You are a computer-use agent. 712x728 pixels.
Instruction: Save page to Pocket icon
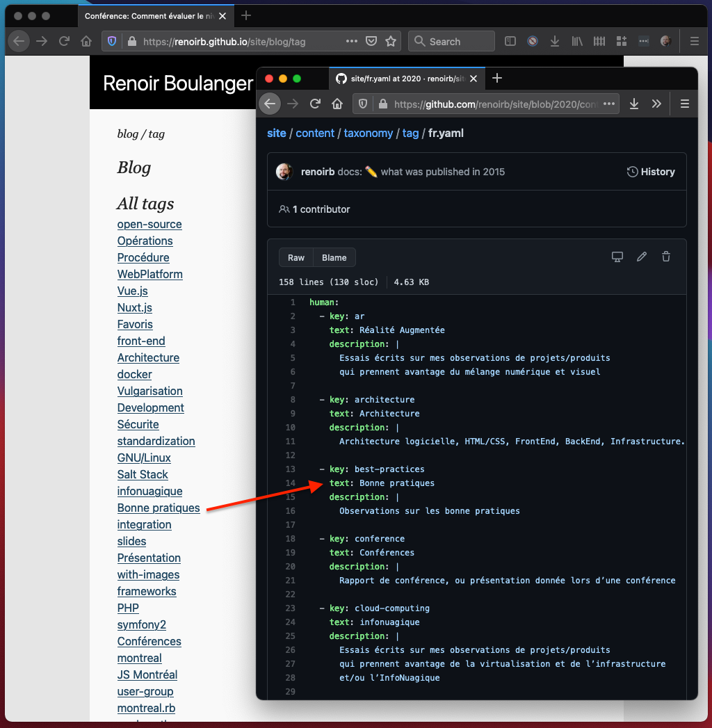pyautogui.click(x=371, y=41)
